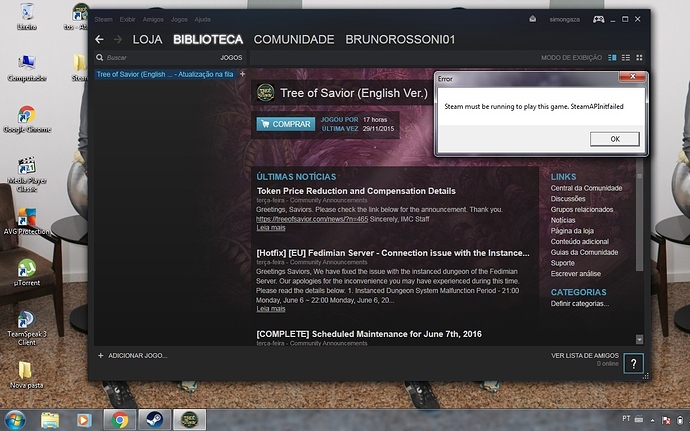
Task: Open Google Chrome from the taskbar
Action: coord(120,419)
